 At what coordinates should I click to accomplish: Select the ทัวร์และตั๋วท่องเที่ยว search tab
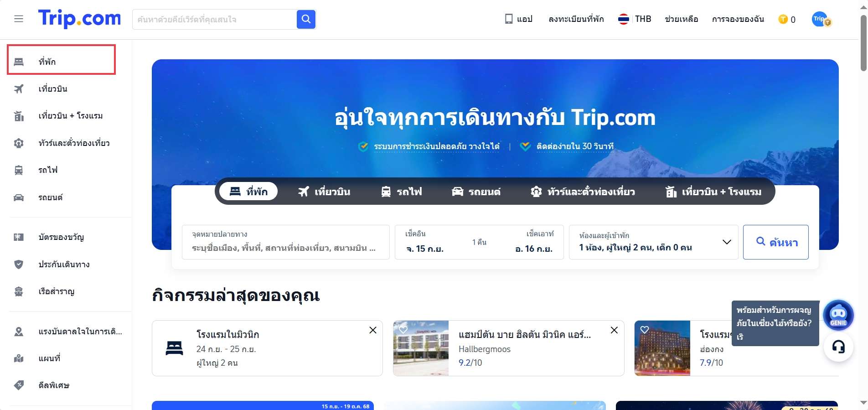[583, 192]
